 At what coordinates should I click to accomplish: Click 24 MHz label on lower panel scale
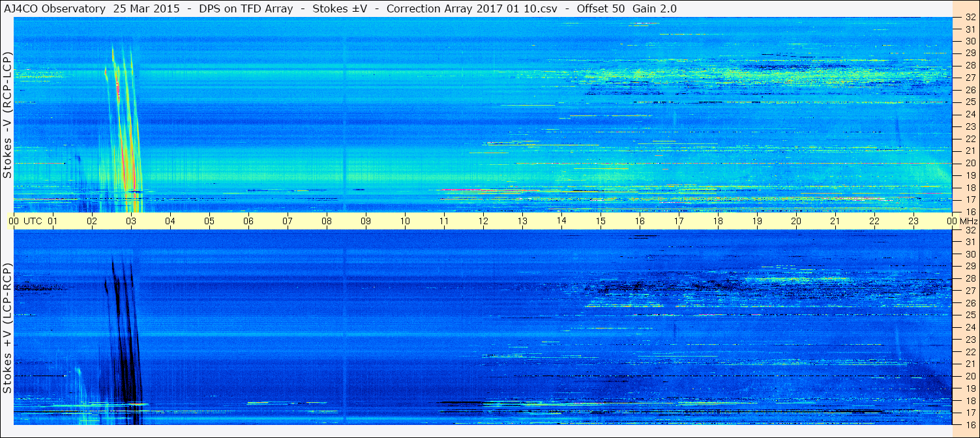970,327
